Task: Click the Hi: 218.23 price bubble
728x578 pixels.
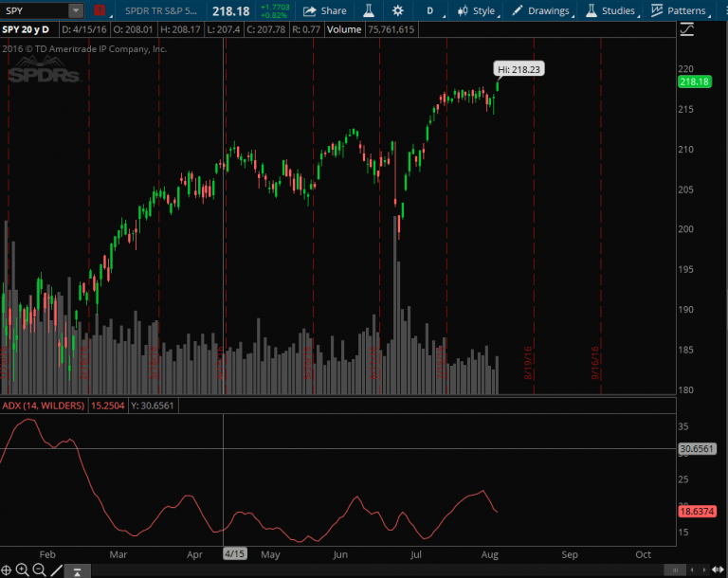Action: point(519,69)
